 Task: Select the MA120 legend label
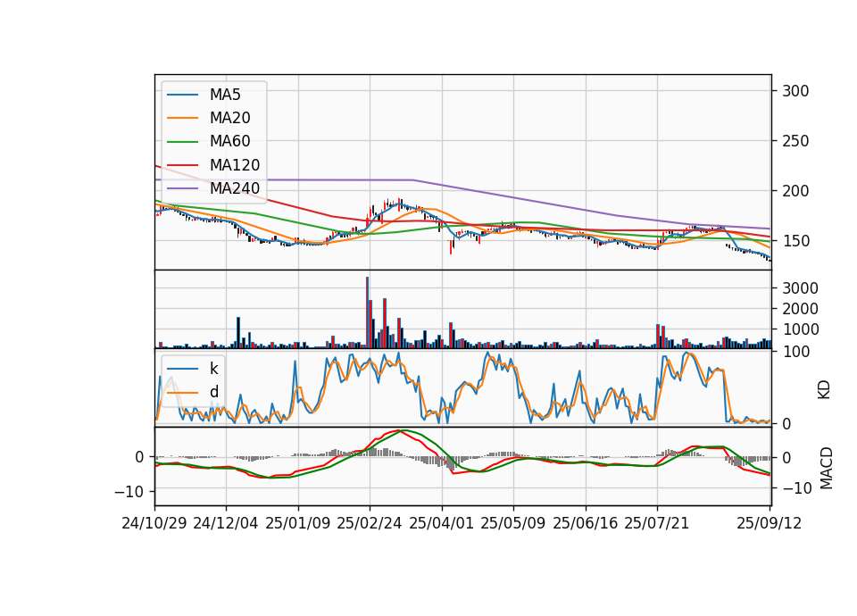tap(235, 165)
